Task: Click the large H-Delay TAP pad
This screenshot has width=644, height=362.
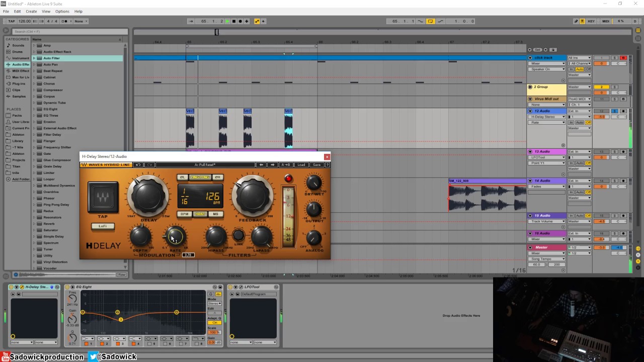Action: (x=103, y=197)
